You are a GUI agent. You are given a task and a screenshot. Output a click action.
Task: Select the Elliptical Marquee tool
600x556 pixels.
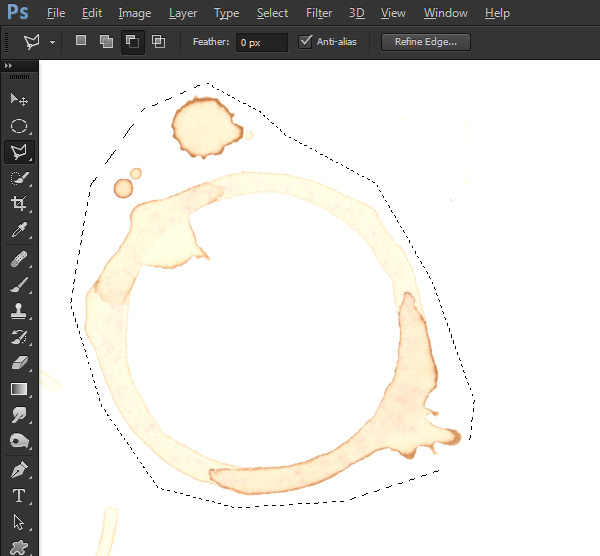(x=19, y=126)
